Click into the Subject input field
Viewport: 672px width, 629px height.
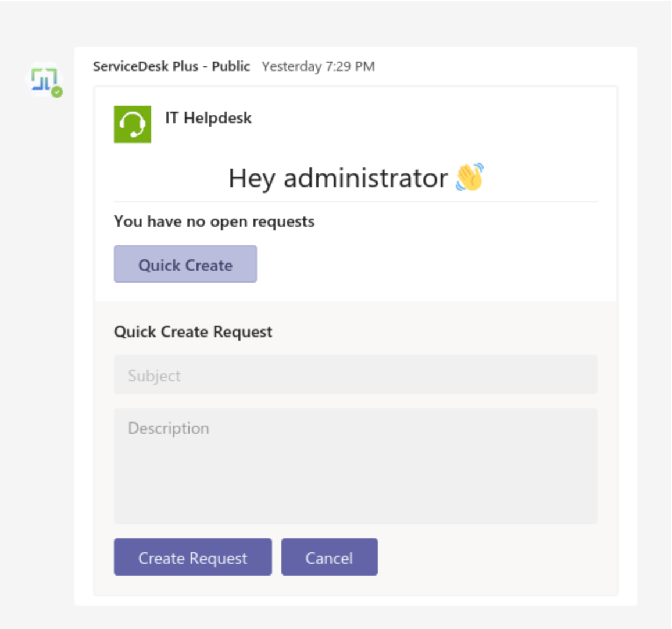(355, 374)
